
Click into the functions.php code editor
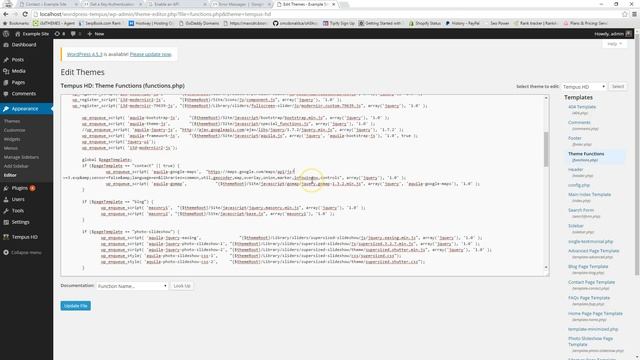302,186
